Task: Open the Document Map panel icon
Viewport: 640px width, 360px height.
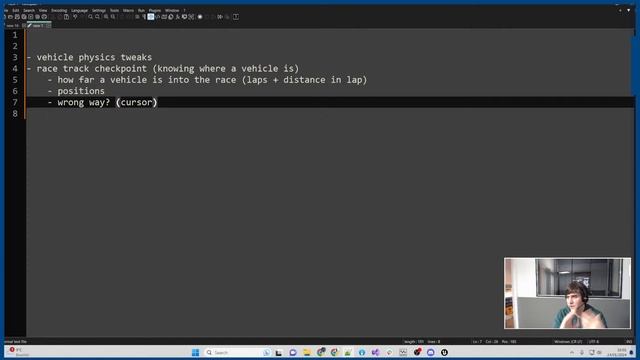Action: tap(164, 17)
